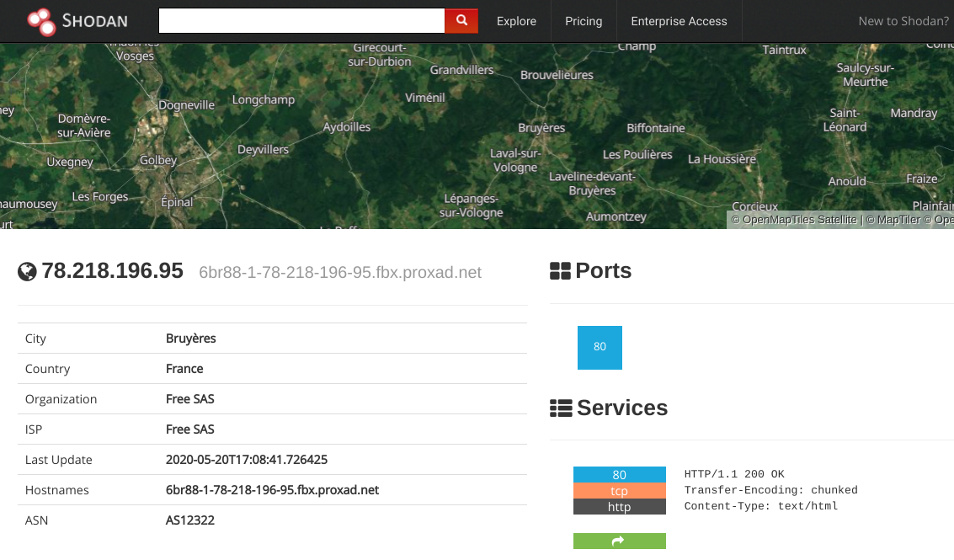Screen dimensions: 954x560
Task: Open the Pricing menu item
Action: tap(584, 21)
